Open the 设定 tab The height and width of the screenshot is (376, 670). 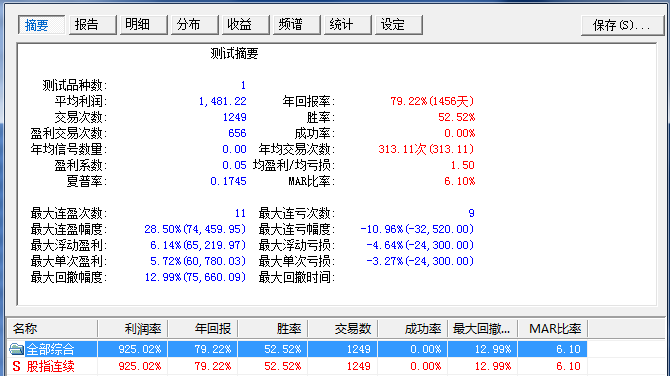[399, 25]
